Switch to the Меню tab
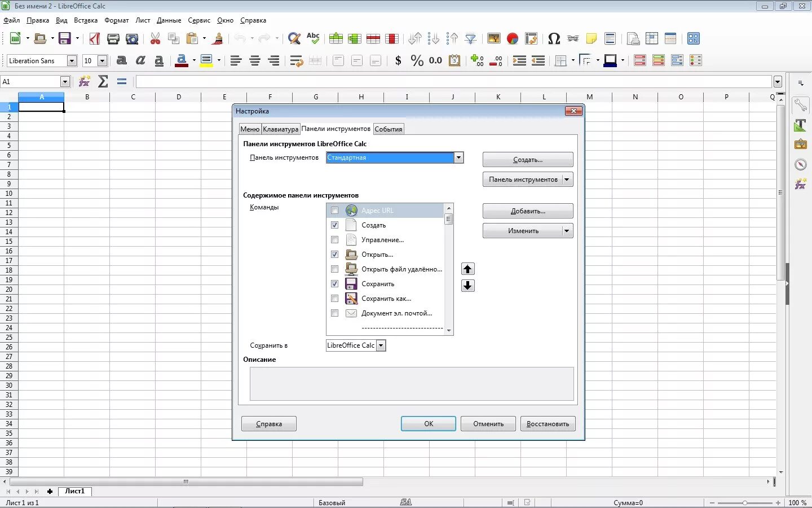This screenshot has height=508, width=812. point(250,129)
